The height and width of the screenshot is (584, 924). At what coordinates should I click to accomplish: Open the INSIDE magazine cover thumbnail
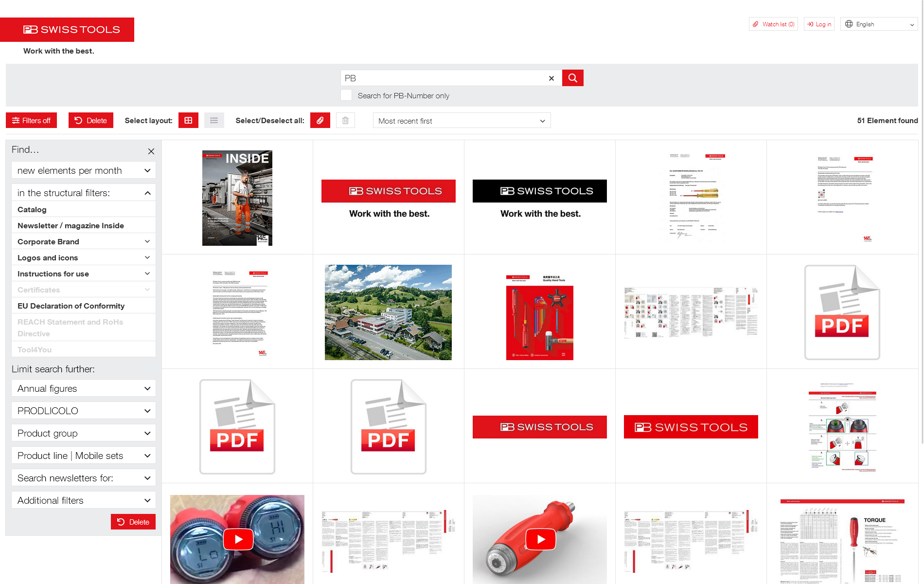click(x=237, y=198)
